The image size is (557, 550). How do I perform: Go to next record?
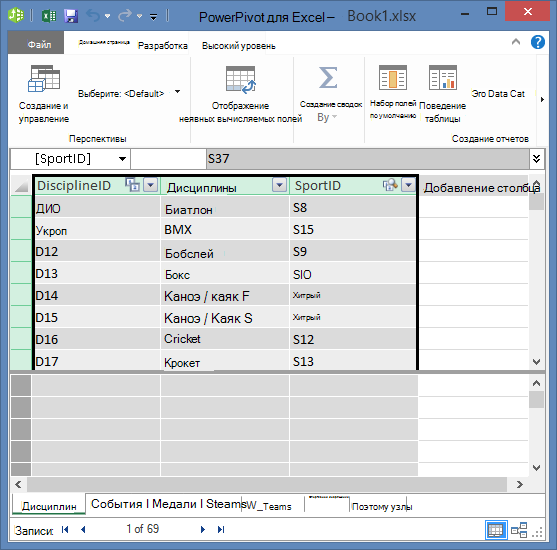coord(202,529)
